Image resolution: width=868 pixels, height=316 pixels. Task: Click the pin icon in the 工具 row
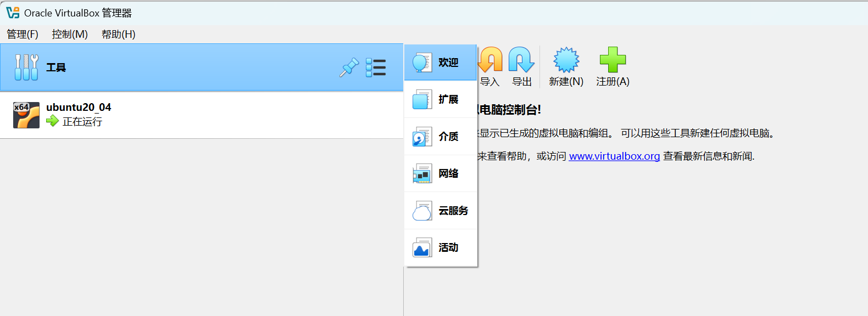coord(349,67)
